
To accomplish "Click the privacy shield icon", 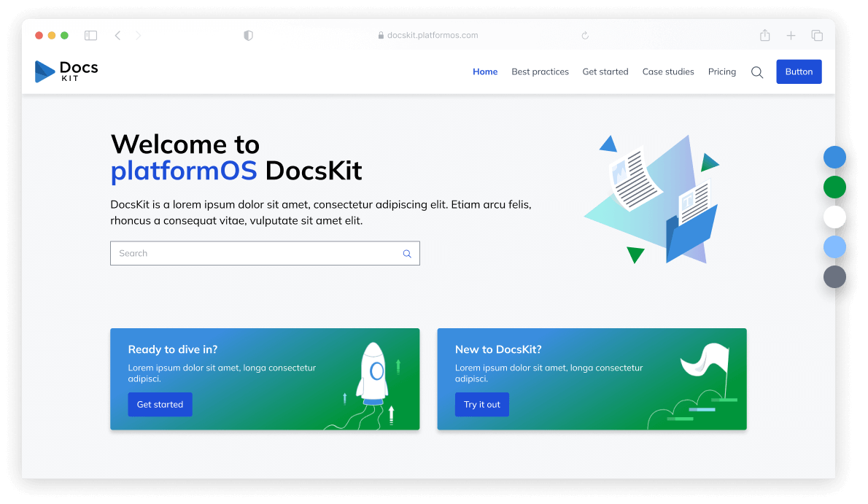I will (x=248, y=35).
